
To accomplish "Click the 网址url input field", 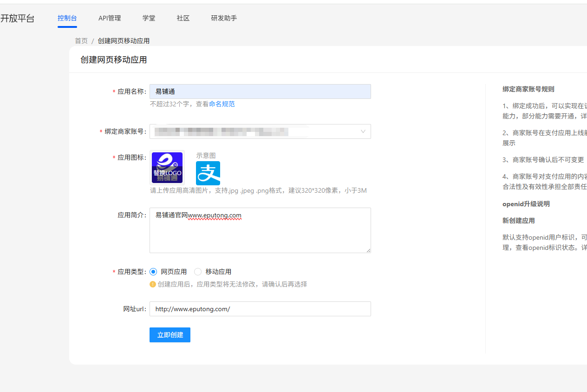I will point(260,309).
